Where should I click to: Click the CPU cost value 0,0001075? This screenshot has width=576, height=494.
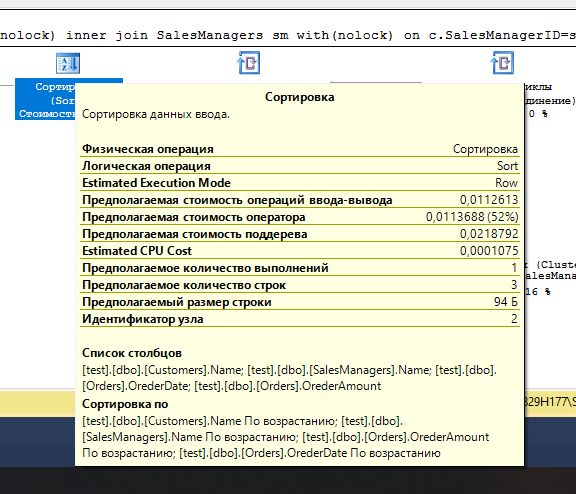click(489, 251)
